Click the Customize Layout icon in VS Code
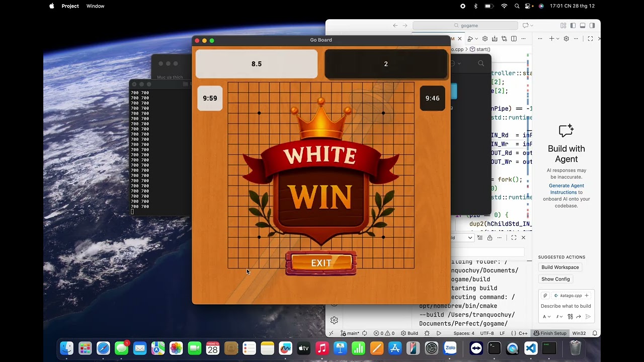This screenshot has width=644, height=362. (x=563, y=25)
